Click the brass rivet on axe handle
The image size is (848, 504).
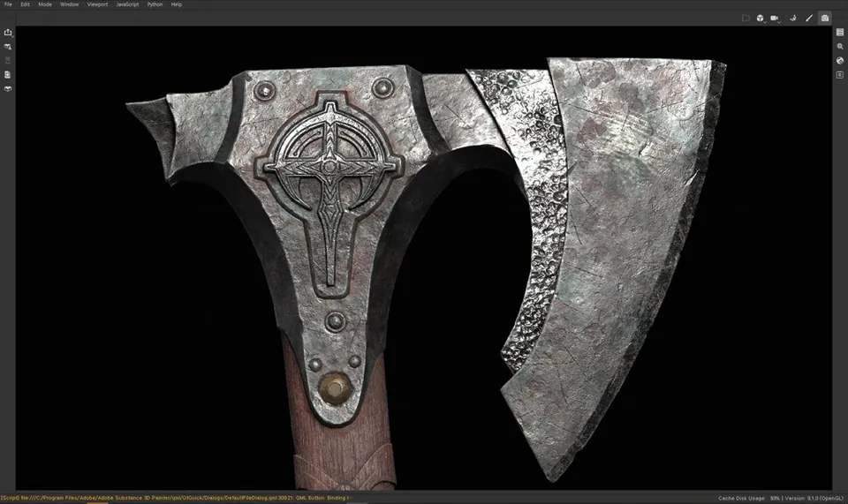[335, 387]
